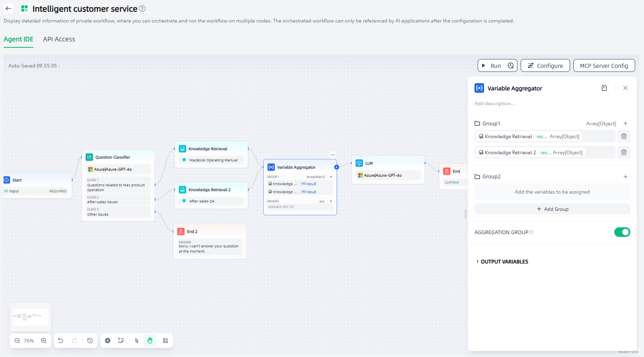The width and height of the screenshot is (644, 357).
Task: Open version history from bottom toolbar
Action: pyautogui.click(x=90, y=341)
